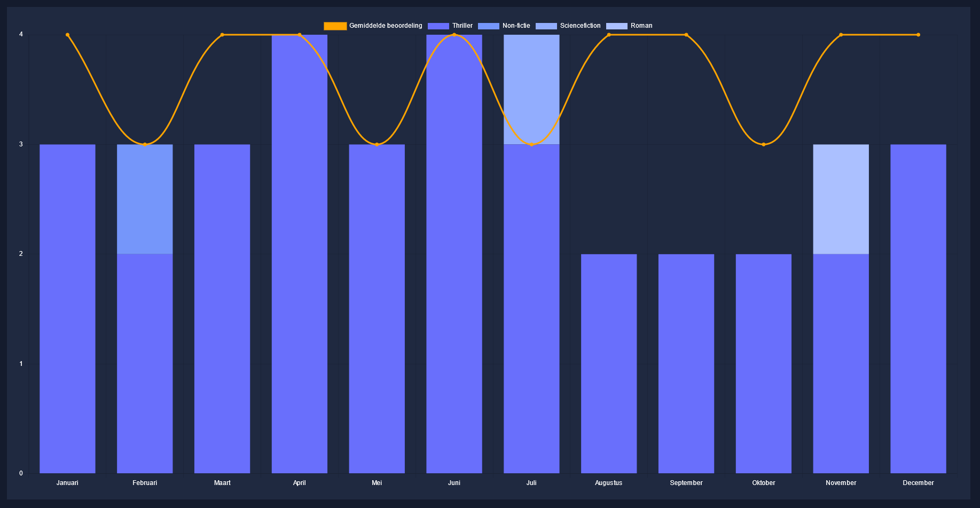Click the y-axis value 0
This screenshot has height=508, width=980.
pyautogui.click(x=21, y=473)
